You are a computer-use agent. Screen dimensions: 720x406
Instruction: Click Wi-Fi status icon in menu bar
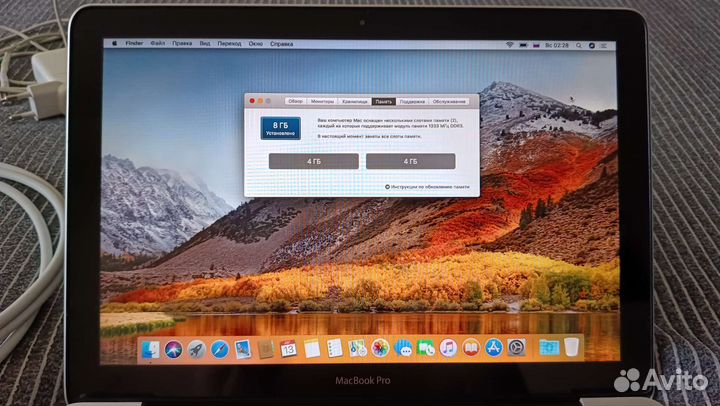(x=510, y=45)
